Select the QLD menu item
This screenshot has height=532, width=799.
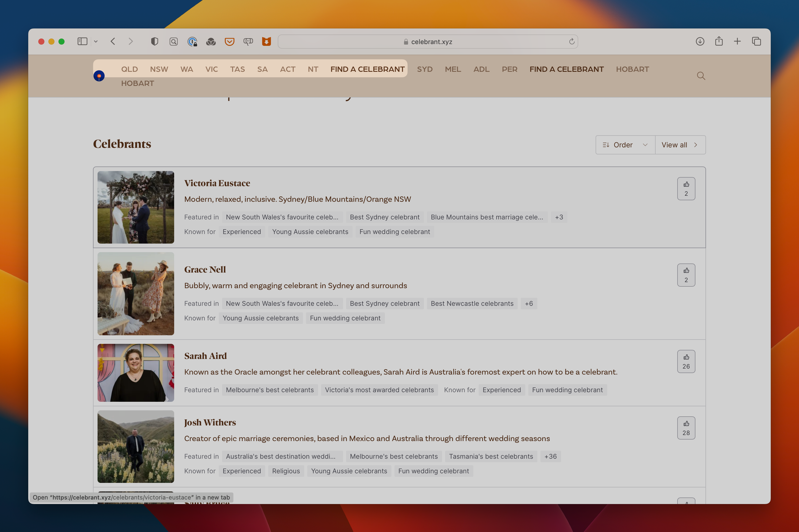point(130,69)
